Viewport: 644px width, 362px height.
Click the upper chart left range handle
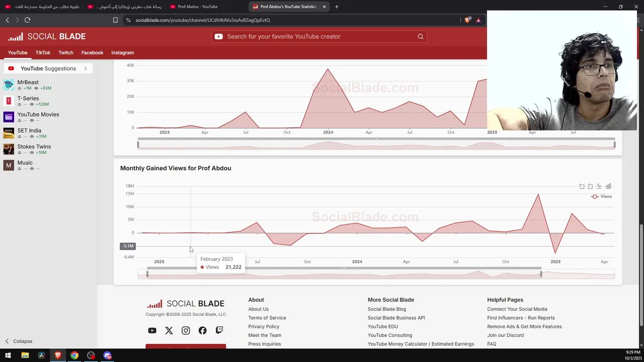pyautogui.click(x=138, y=145)
